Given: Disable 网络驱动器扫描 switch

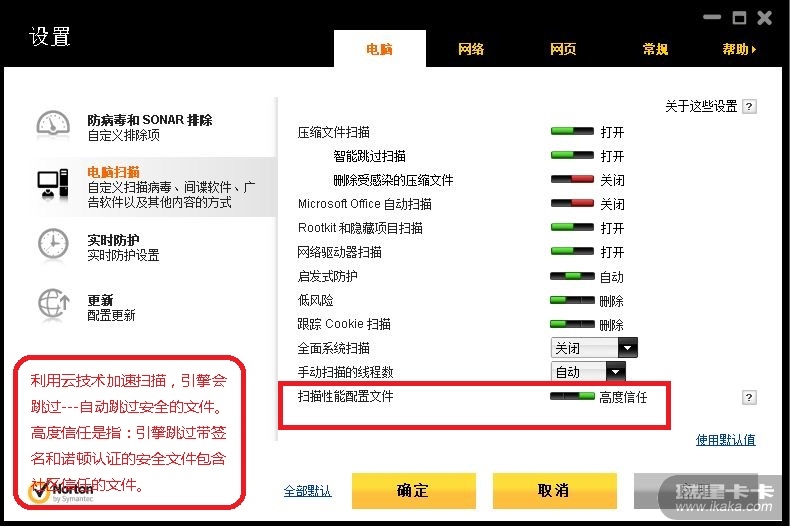Looking at the screenshot, I should click(572, 251).
